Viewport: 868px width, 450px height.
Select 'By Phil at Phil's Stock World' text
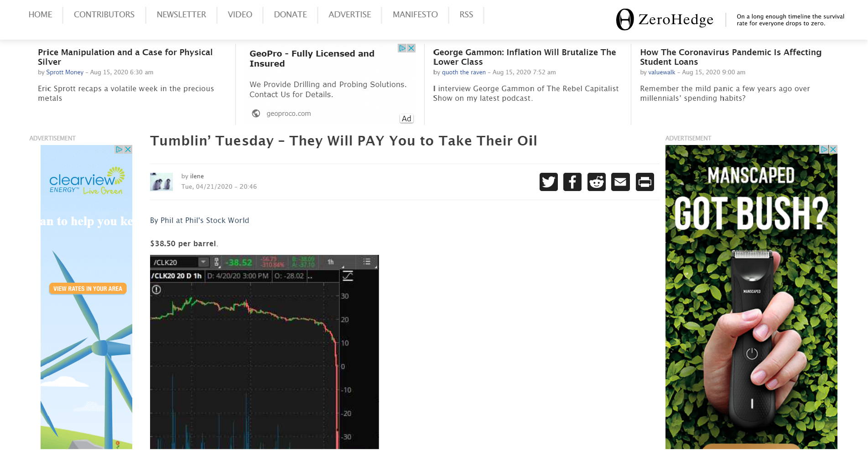(x=199, y=220)
